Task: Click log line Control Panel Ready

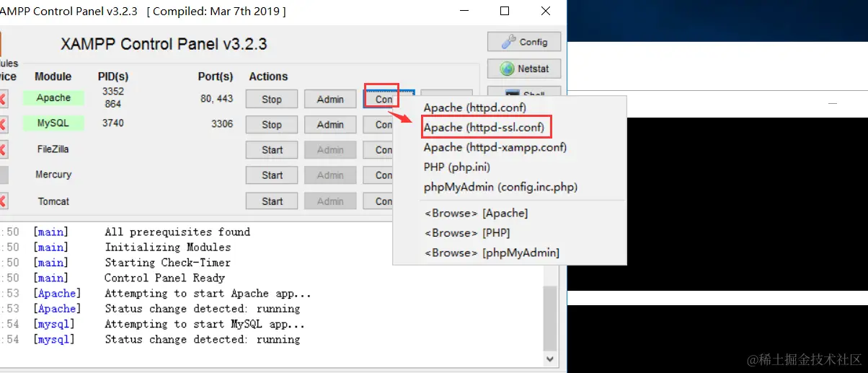Action: click(x=164, y=278)
